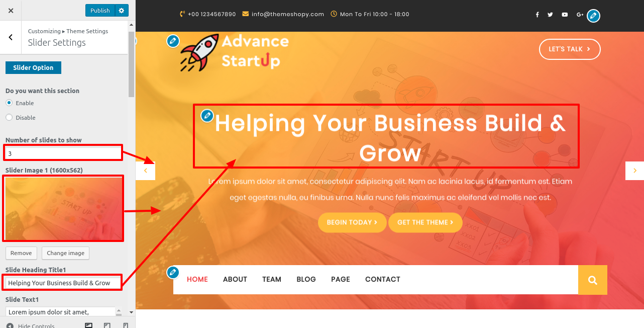Click the edit pencil beside the site logo
Screen dimensions: 644x328
[x=173, y=41]
